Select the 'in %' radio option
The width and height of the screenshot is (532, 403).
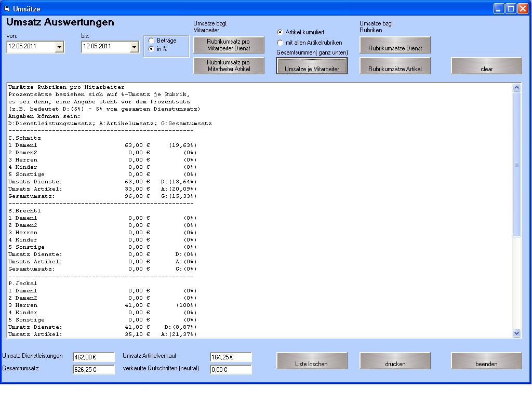[x=151, y=49]
